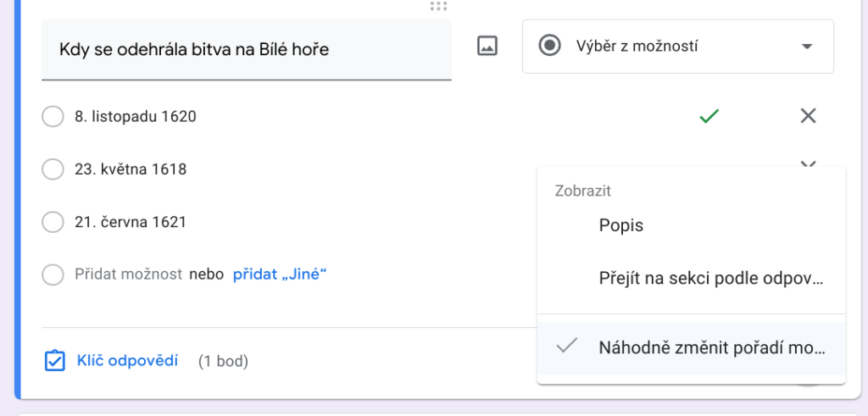Open the "Klíč odpovědí" text link

(x=127, y=361)
